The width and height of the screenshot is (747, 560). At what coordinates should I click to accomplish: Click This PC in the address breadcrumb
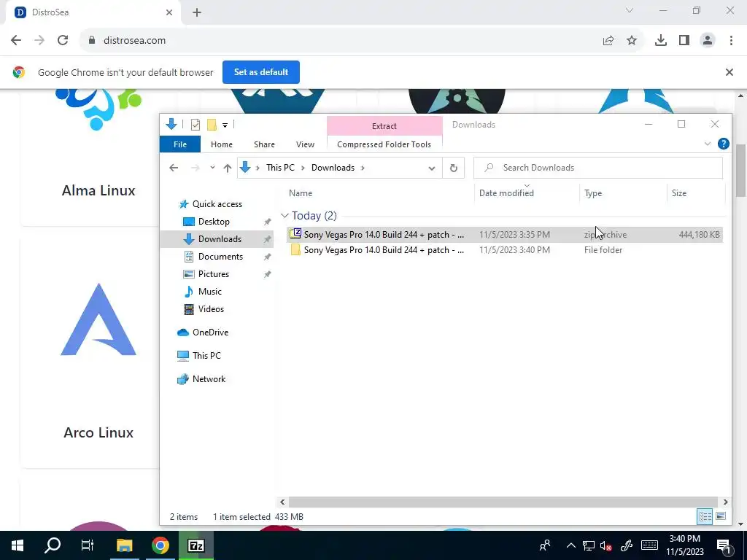coord(280,168)
